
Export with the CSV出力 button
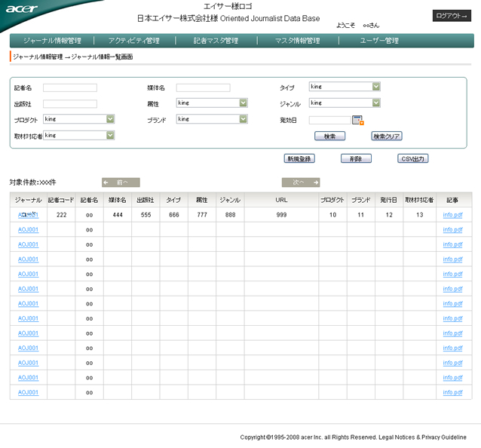pos(412,158)
